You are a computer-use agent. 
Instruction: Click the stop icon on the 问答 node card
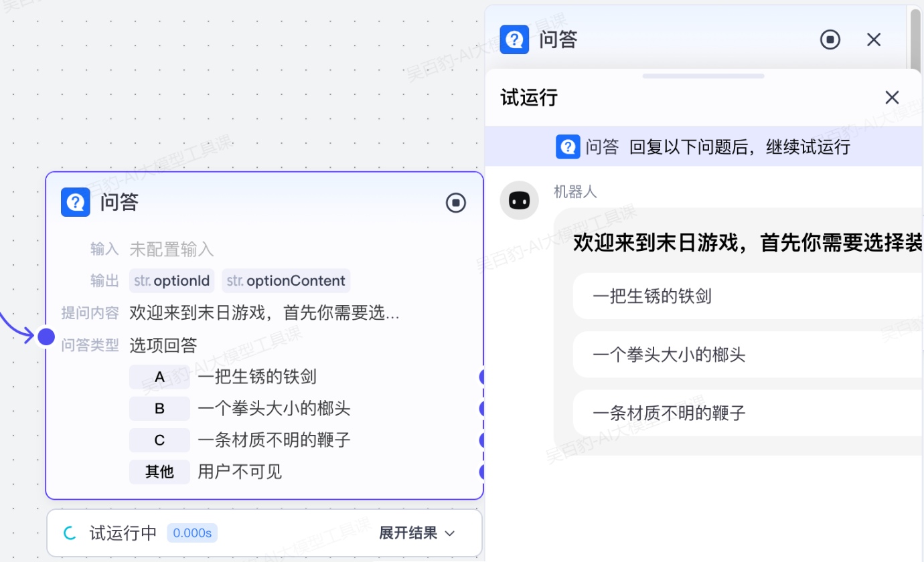pos(456,203)
